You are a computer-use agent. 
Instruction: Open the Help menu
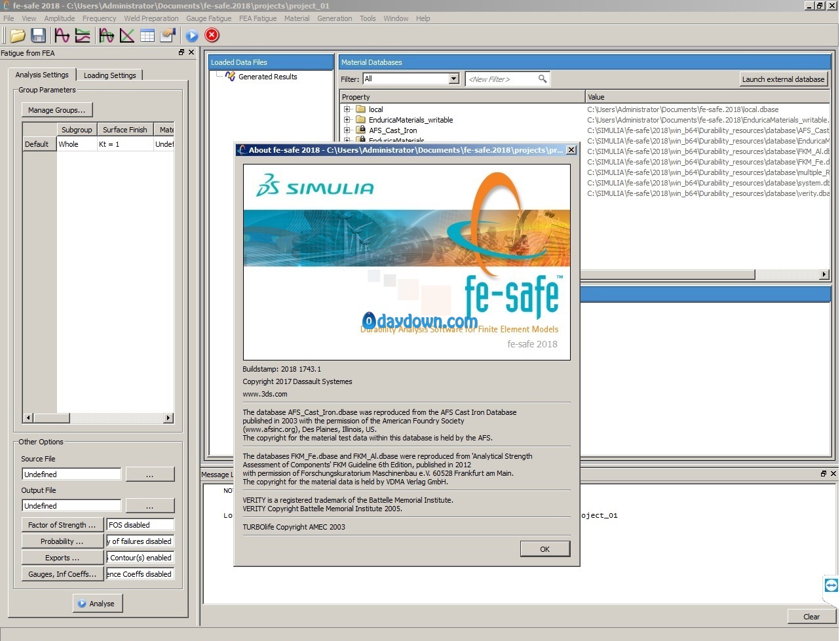click(x=423, y=18)
